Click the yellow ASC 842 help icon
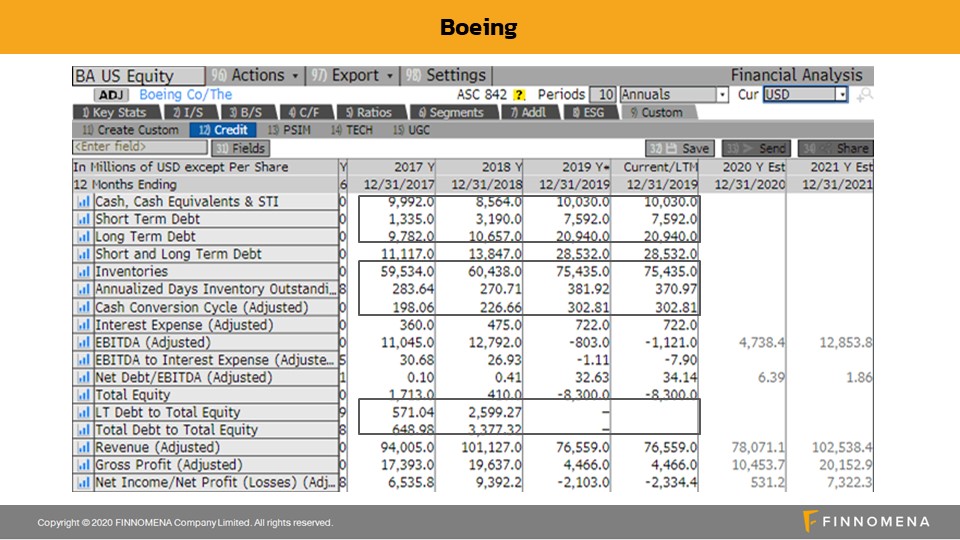 point(519,95)
